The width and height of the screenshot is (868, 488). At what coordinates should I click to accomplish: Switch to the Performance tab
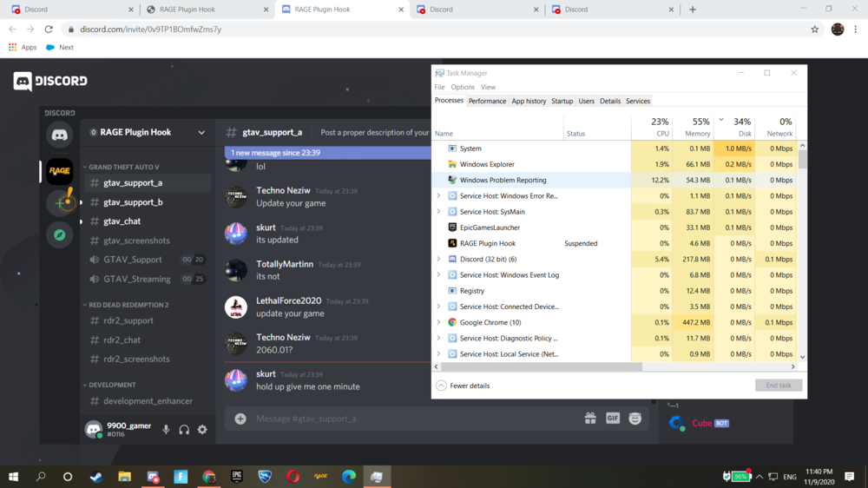tap(487, 101)
